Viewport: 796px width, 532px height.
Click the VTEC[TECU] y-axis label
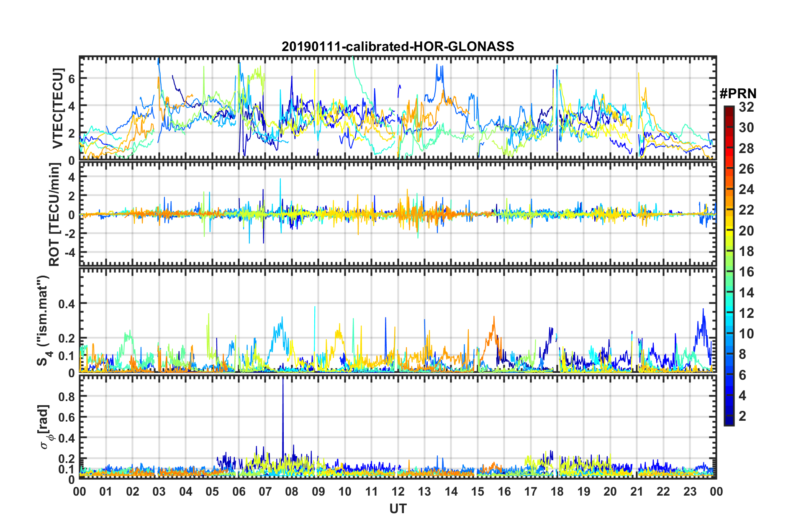(x=58, y=108)
